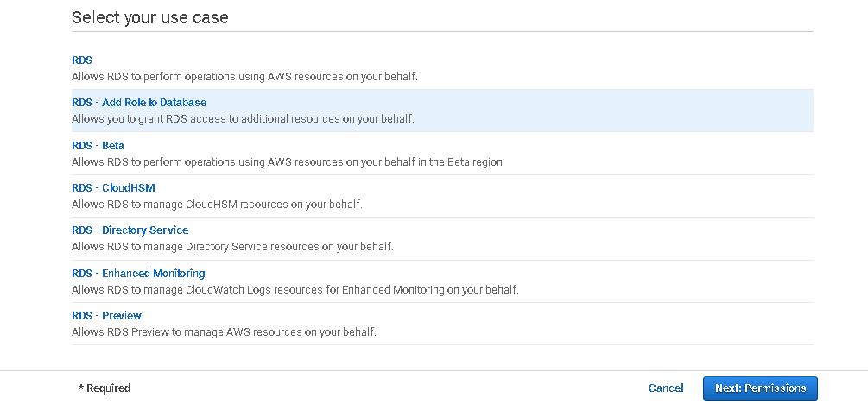Select the plain RDS use case
The width and height of the screenshot is (868, 404).
(x=82, y=60)
